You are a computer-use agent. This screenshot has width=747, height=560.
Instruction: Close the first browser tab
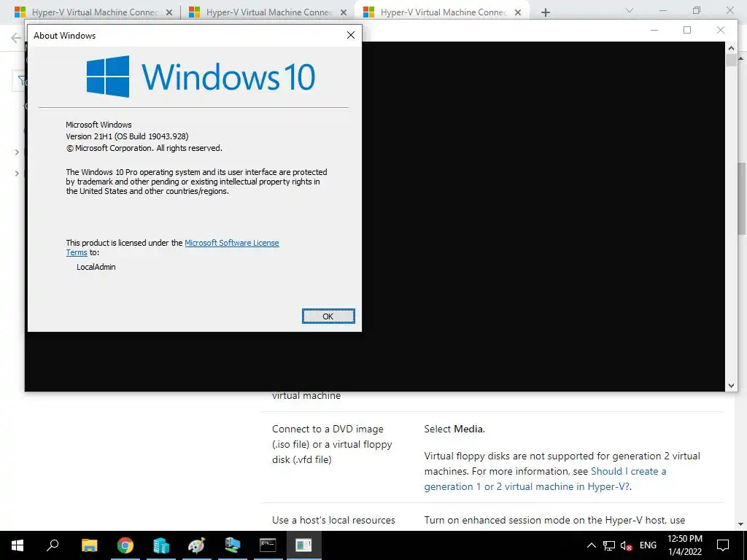(169, 12)
